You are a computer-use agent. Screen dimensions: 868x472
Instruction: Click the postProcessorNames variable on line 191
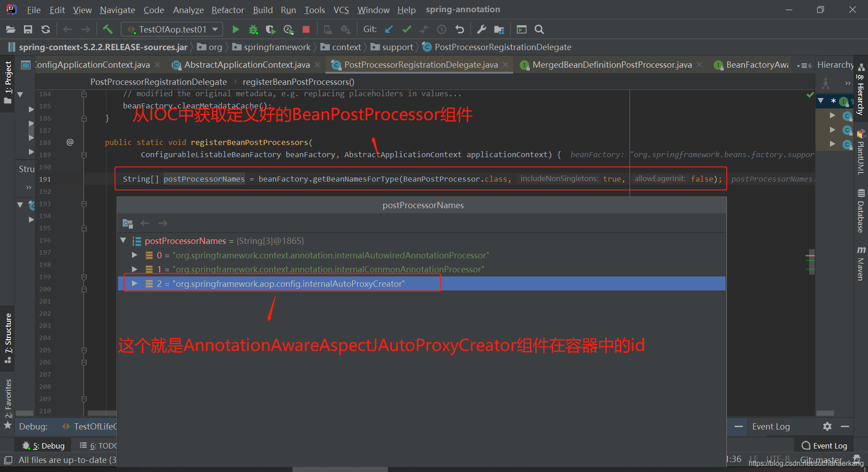coord(204,179)
